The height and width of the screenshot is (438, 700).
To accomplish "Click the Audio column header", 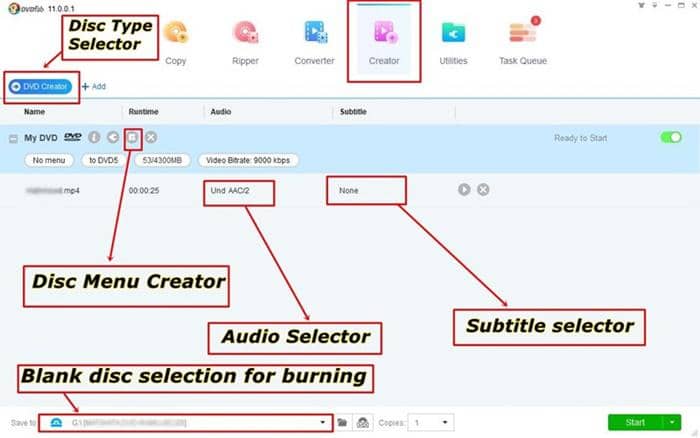I will [221, 112].
